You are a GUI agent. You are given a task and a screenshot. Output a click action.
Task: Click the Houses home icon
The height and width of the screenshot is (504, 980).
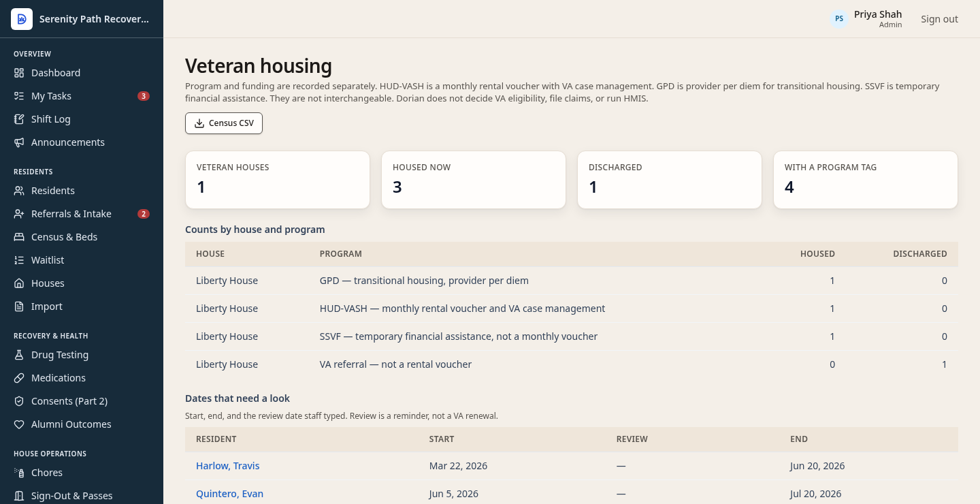click(x=19, y=283)
